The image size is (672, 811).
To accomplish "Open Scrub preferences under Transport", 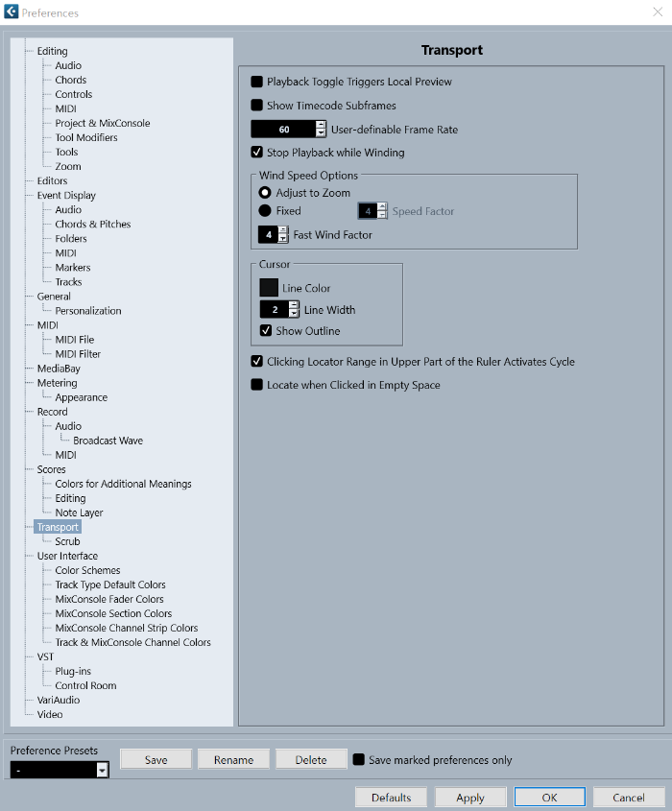I will click(x=68, y=541).
